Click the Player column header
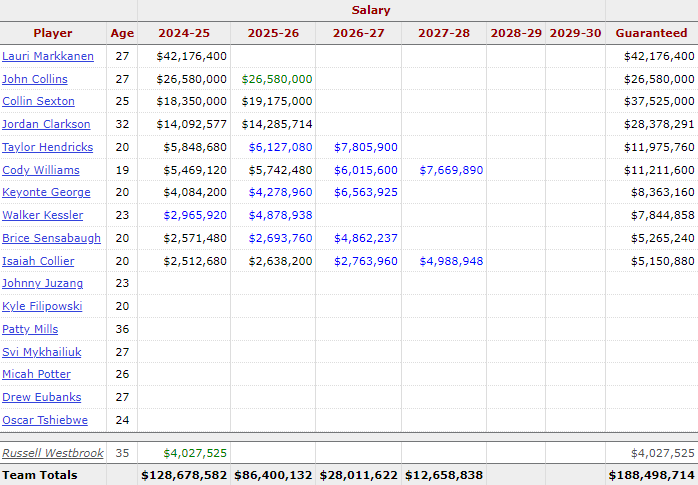 pos(53,33)
